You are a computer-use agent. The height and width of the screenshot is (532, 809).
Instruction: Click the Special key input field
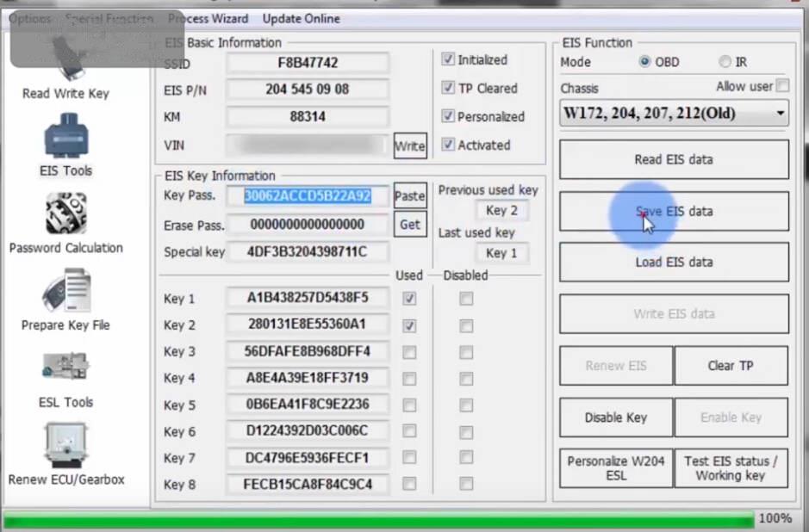click(308, 251)
